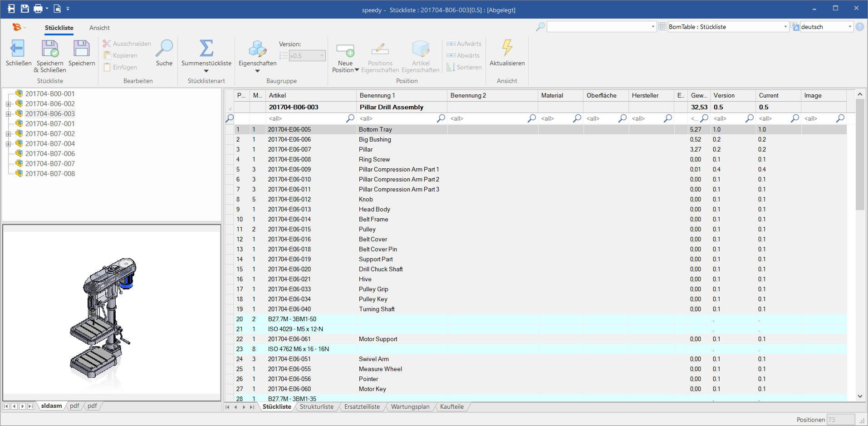Select the 201704-B07-007 tree item
Screen dimensions: 868x426
[50, 164]
